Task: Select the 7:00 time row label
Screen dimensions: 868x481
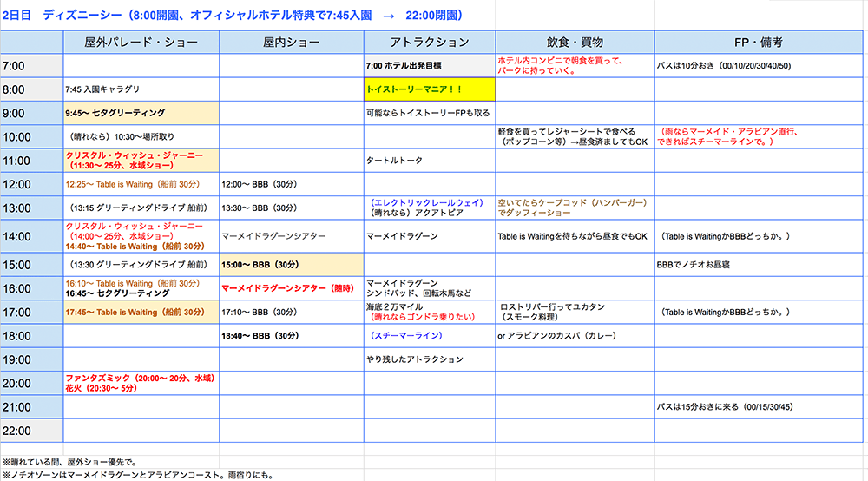Action: coord(31,65)
